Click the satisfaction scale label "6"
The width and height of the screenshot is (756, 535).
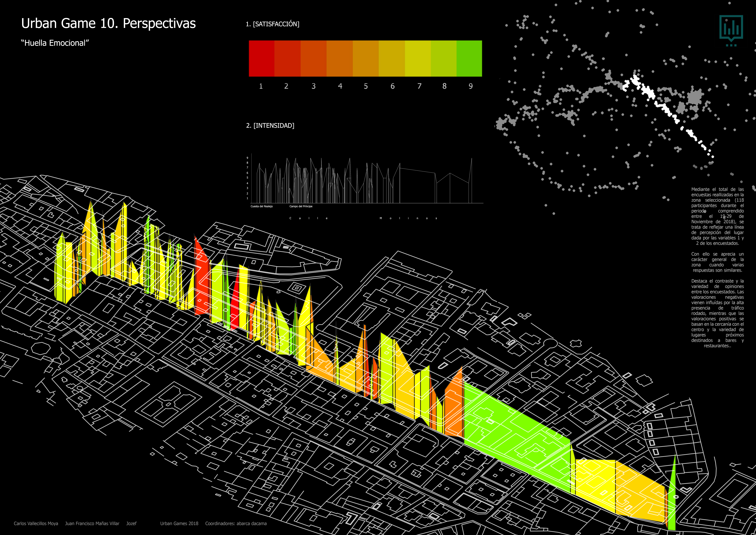tap(392, 86)
